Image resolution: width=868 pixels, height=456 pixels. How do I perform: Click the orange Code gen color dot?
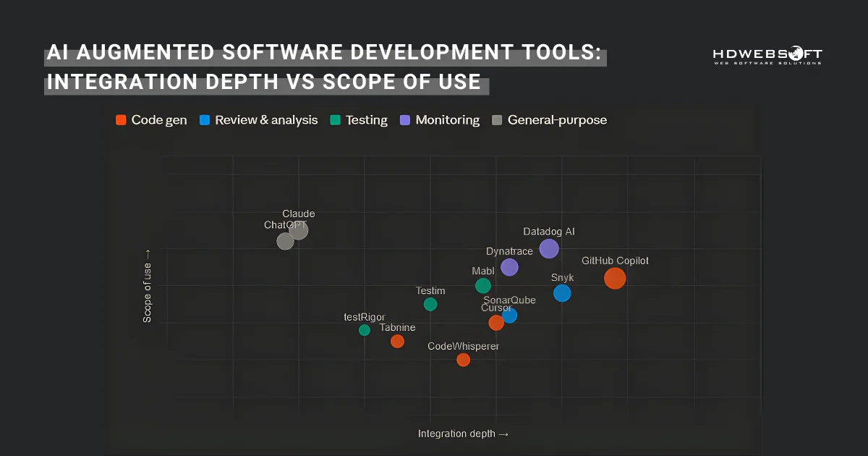click(121, 119)
